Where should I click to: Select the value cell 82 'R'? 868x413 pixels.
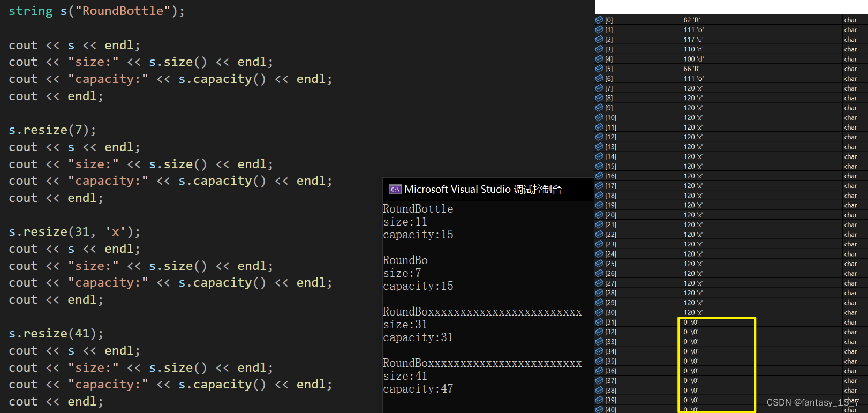click(x=691, y=20)
